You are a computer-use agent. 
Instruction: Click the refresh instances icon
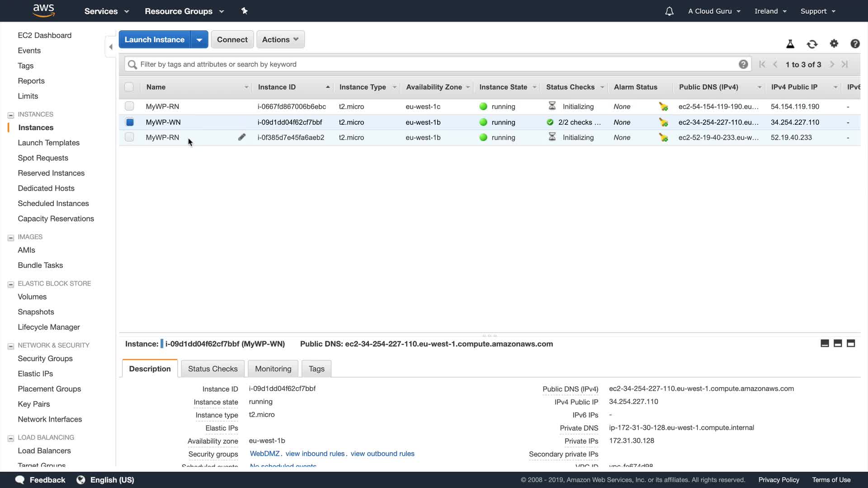click(x=812, y=44)
